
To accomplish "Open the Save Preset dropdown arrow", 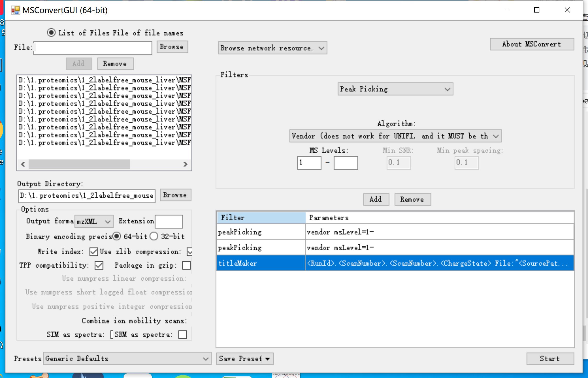I will pos(267,359).
